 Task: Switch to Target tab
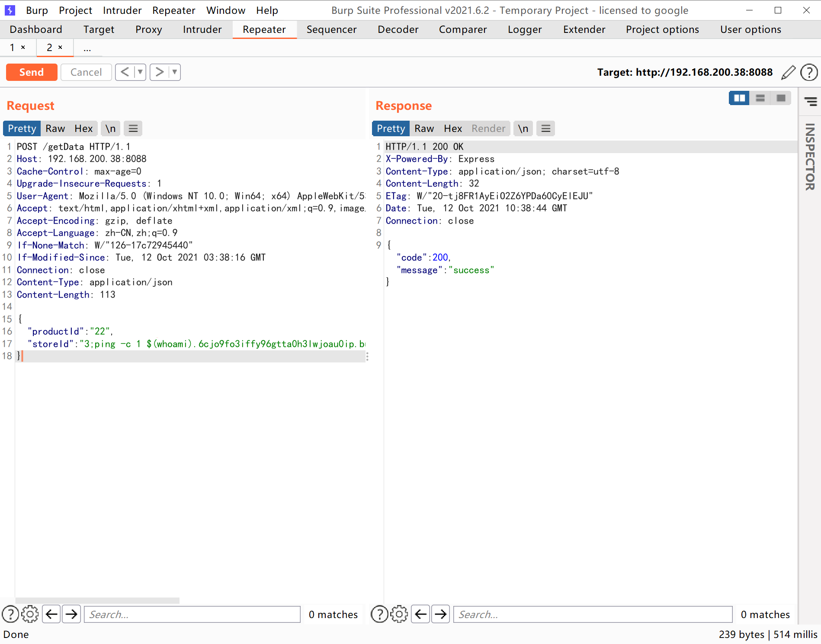[x=99, y=29]
